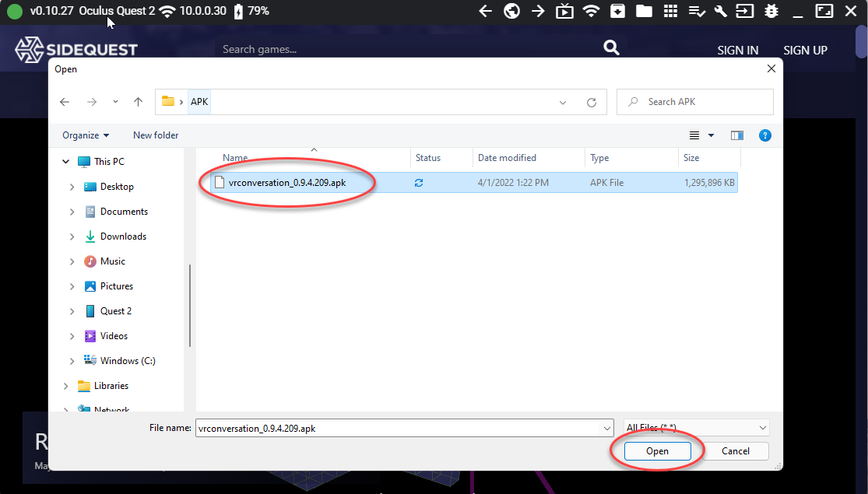Click APK in the address breadcrumb
This screenshot has height=494, width=868.
pos(199,102)
